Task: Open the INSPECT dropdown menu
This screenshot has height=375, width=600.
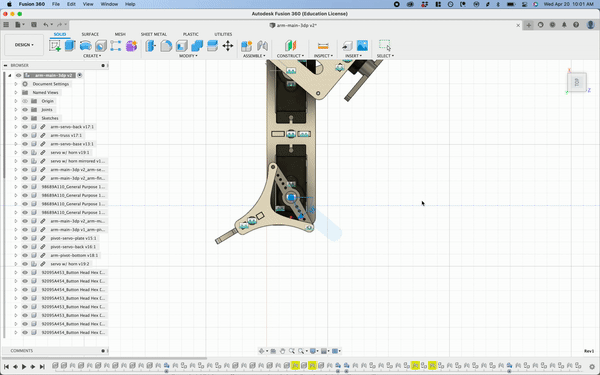Action: [x=323, y=56]
